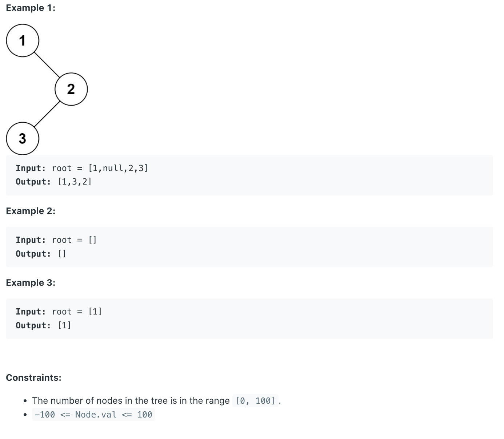Click the number of nodes constraint sentence
This screenshot has width=504, height=439.
coord(156,401)
